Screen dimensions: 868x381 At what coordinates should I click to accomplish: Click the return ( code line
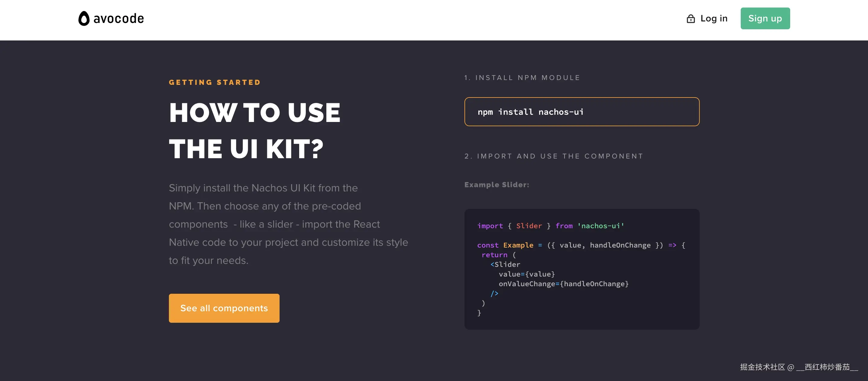[x=498, y=255]
